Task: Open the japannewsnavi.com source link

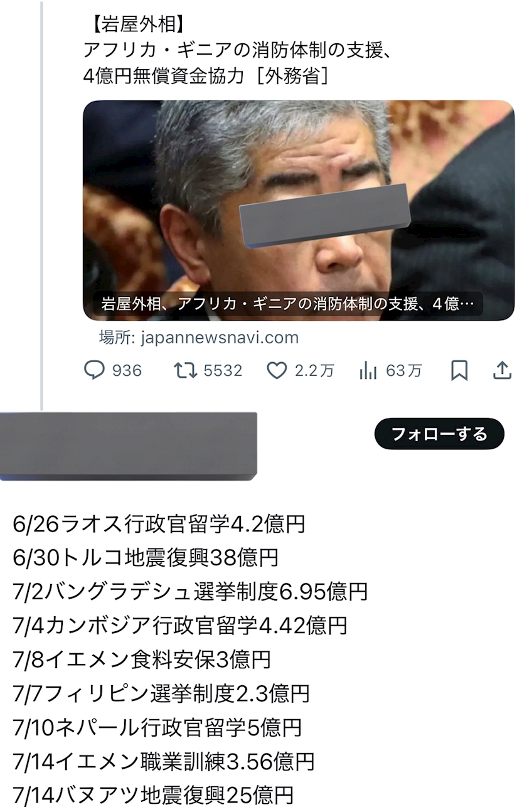Action: 199,338
